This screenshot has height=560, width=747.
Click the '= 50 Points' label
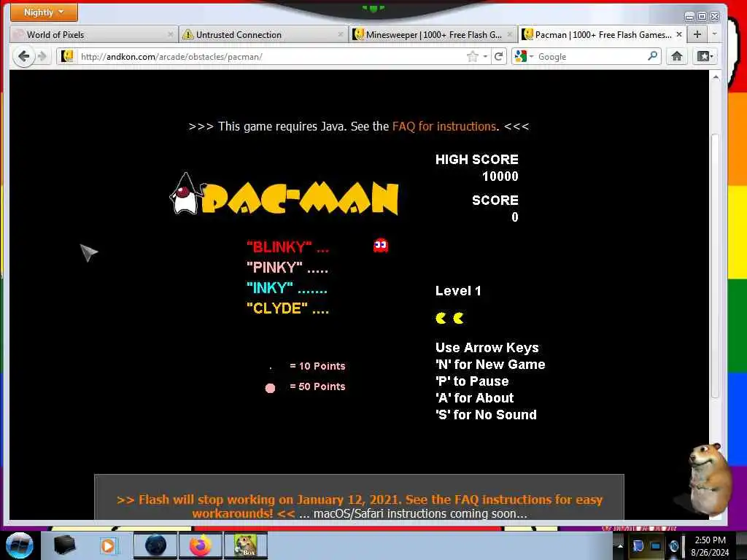tap(317, 386)
